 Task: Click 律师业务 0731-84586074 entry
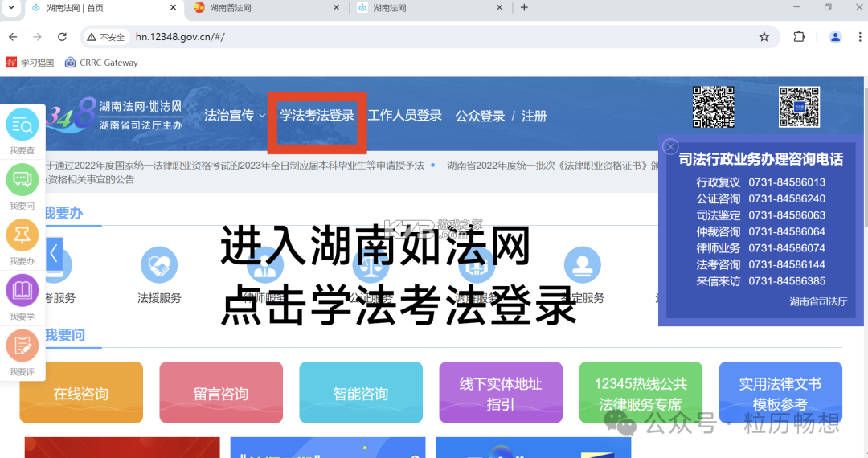760,247
